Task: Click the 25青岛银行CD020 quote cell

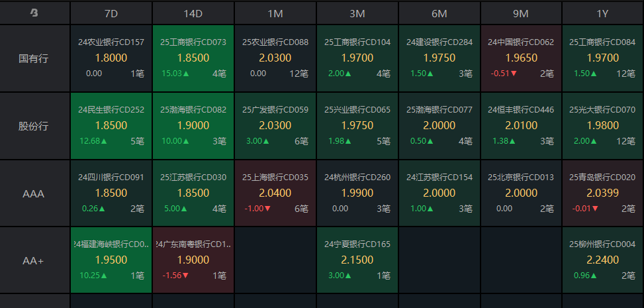Action: tap(602, 193)
